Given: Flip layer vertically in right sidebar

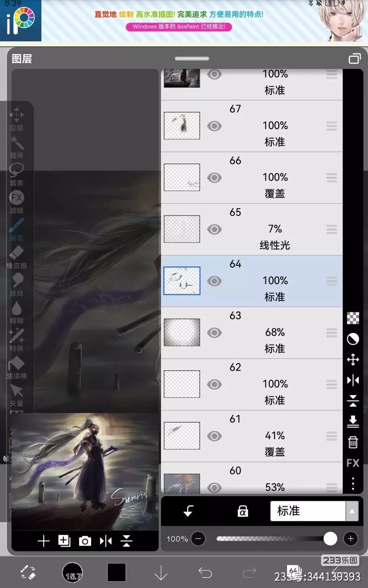Looking at the screenshot, I should tap(353, 401).
